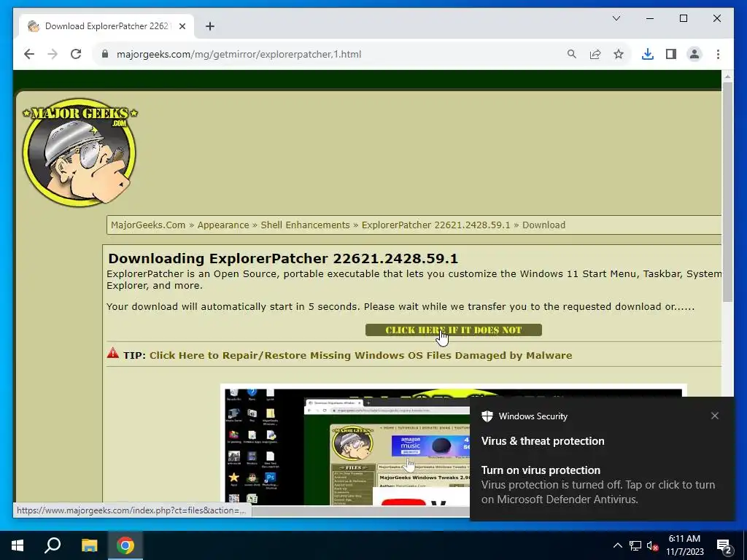Open the taskbar clock and date
The width and height of the screenshot is (747, 560).
click(684, 545)
